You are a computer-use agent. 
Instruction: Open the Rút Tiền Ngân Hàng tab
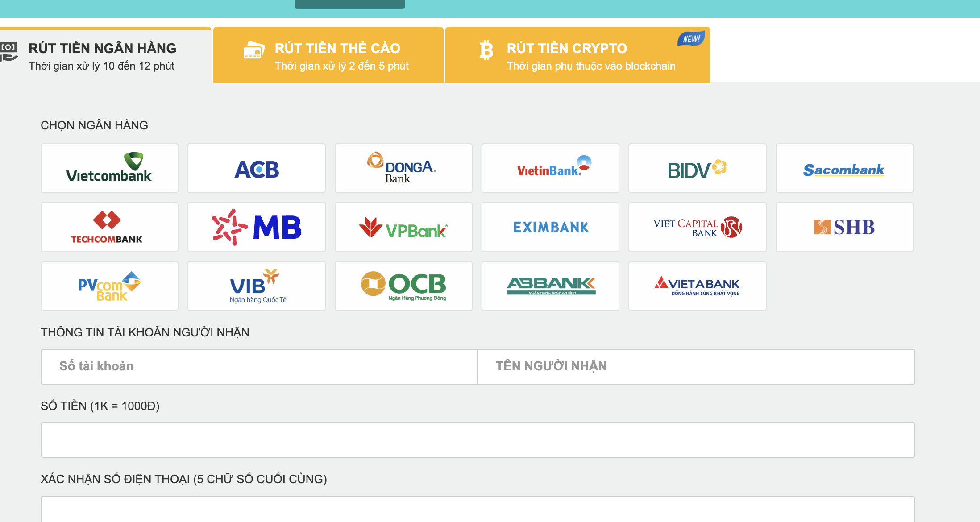click(103, 55)
